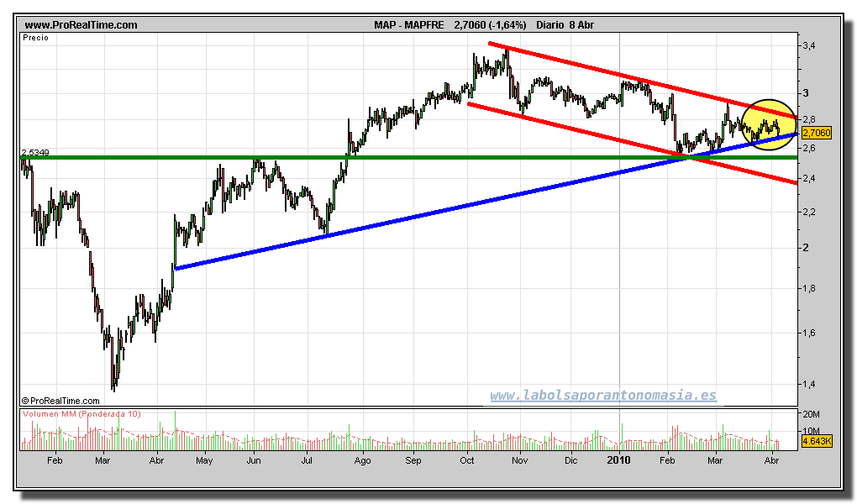This screenshot has width=857, height=504.
Task: Click the 2 price axis label
Action: pyautogui.click(x=806, y=248)
